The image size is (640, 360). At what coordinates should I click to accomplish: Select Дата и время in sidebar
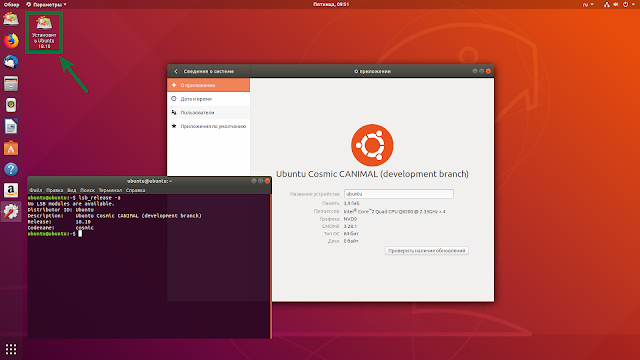click(x=209, y=99)
